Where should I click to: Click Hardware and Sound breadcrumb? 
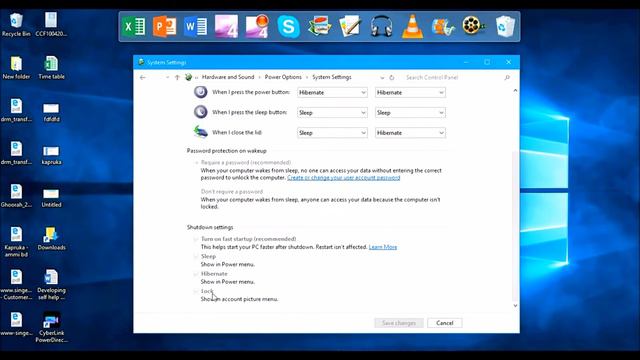228,77
